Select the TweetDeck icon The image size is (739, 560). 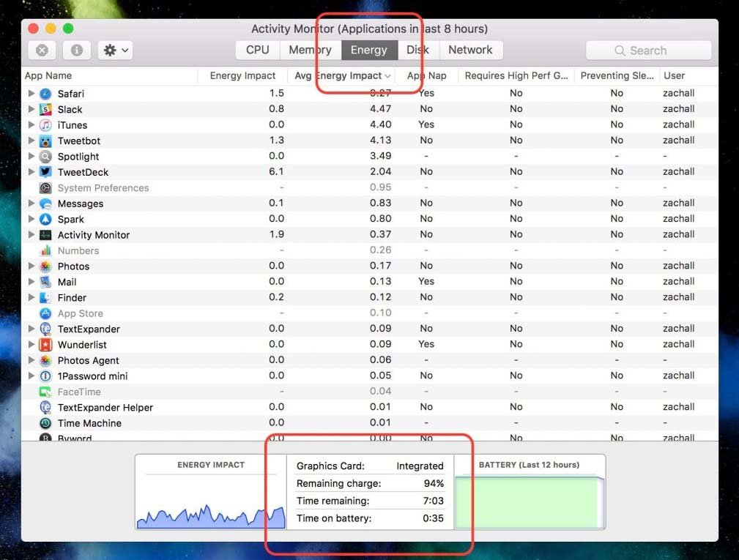[x=47, y=171]
